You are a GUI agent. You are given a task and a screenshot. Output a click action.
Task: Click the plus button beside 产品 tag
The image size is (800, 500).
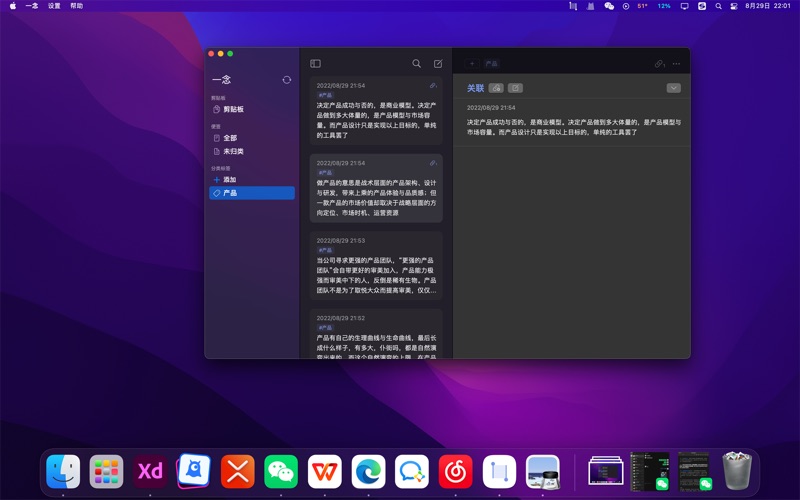point(472,64)
